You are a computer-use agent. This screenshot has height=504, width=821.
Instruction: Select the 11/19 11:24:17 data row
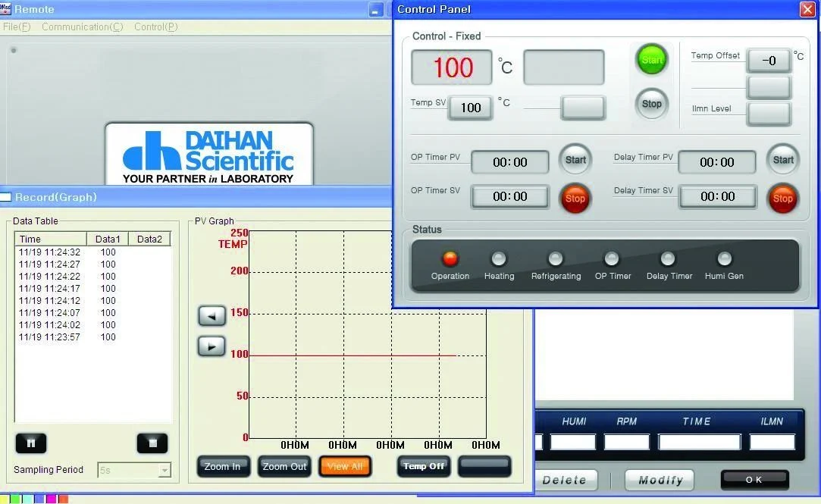click(x=92, y=288)
